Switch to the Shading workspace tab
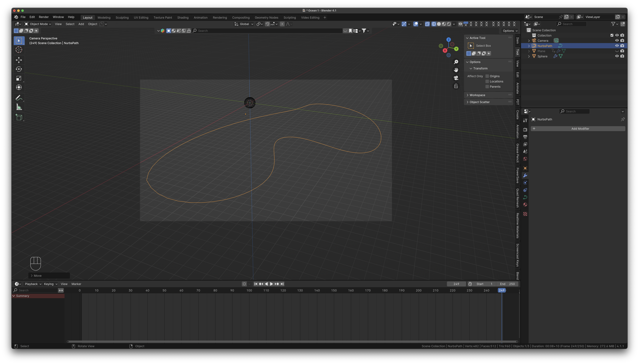Image resolution: width=639 pixels, height=364 pixels. tap(183, 17)
